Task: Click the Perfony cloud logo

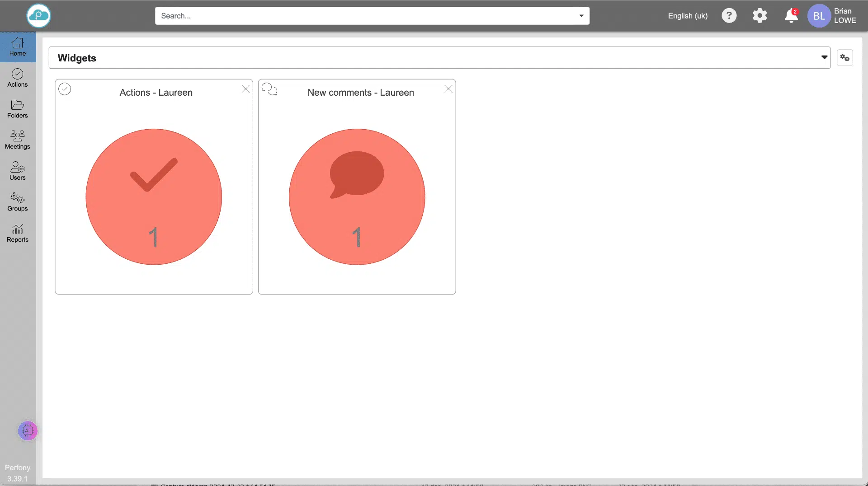Action: click(38, 16)
